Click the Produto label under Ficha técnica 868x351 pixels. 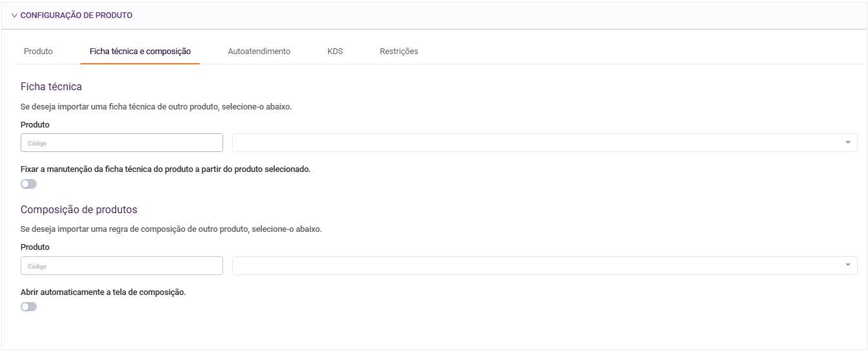[35, 125]
